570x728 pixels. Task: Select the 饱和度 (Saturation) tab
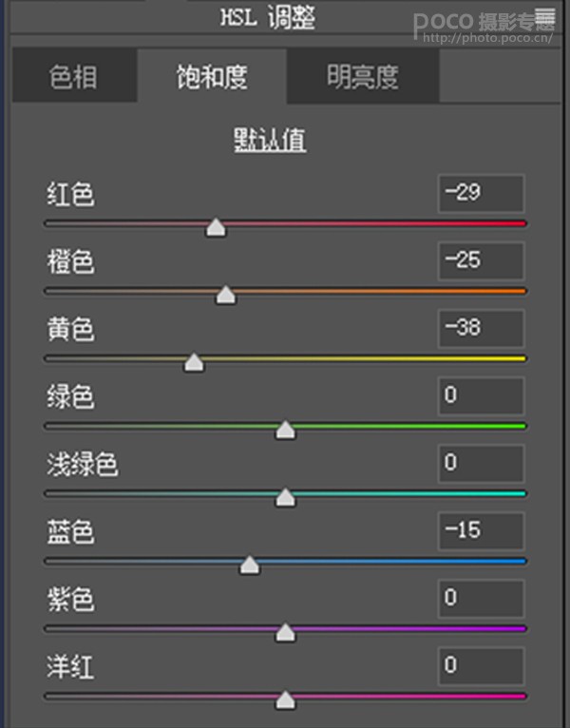(x=212, y=77)
